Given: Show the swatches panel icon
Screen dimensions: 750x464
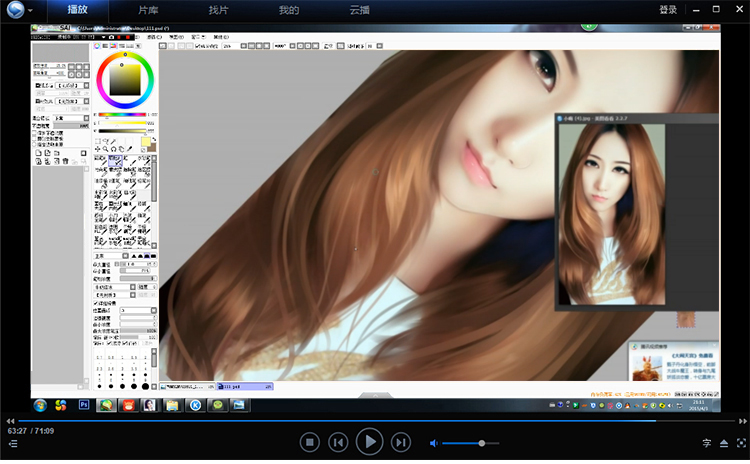Looking at the screenshot, I should coord(130,46).
